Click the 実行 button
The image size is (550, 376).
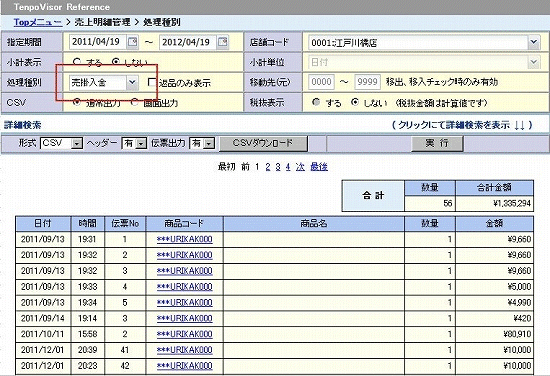437,143
